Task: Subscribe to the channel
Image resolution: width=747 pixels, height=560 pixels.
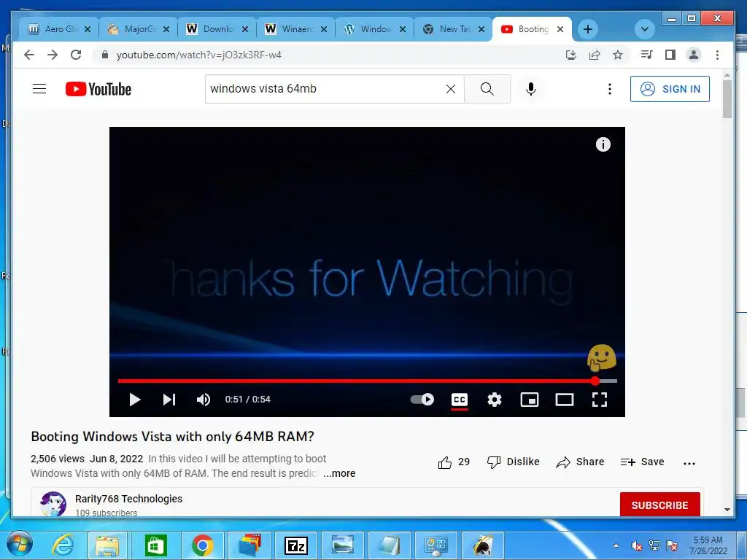Action: coord(659,505)
